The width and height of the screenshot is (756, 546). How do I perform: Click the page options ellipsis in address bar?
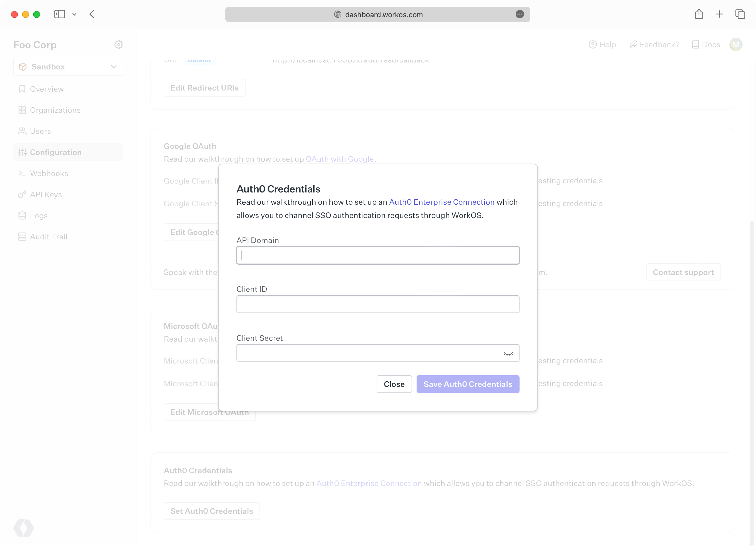[x=520, y=14]
